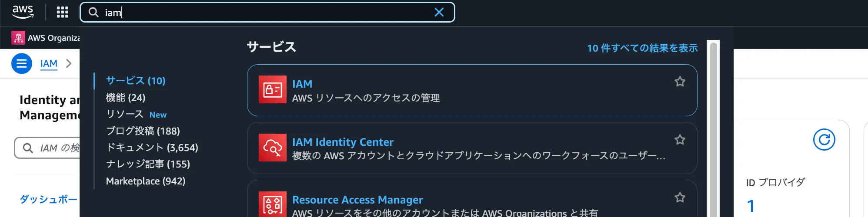The width and height of the screenshot is (868, 217).
Task: Toggle favorite star for IAM service
Action: point(680,82)
